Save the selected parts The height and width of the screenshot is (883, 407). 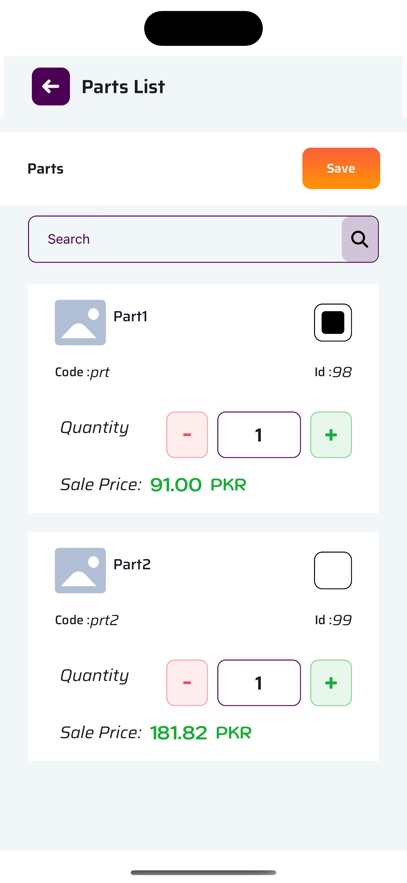click(x=341, y=168)
